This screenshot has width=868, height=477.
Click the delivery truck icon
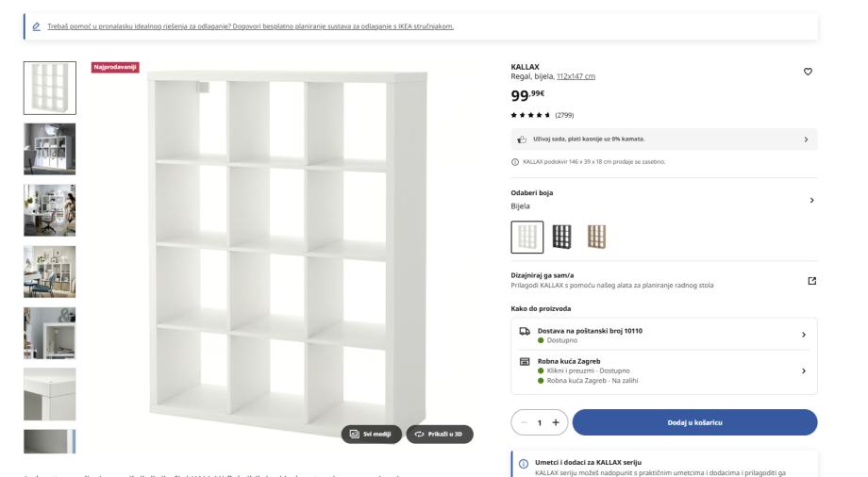(x=525, y=334)
